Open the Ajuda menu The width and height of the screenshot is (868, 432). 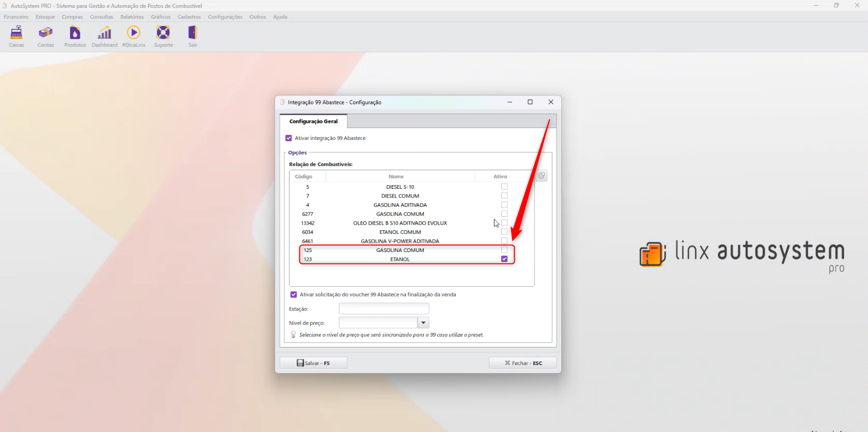coord(280,17)
